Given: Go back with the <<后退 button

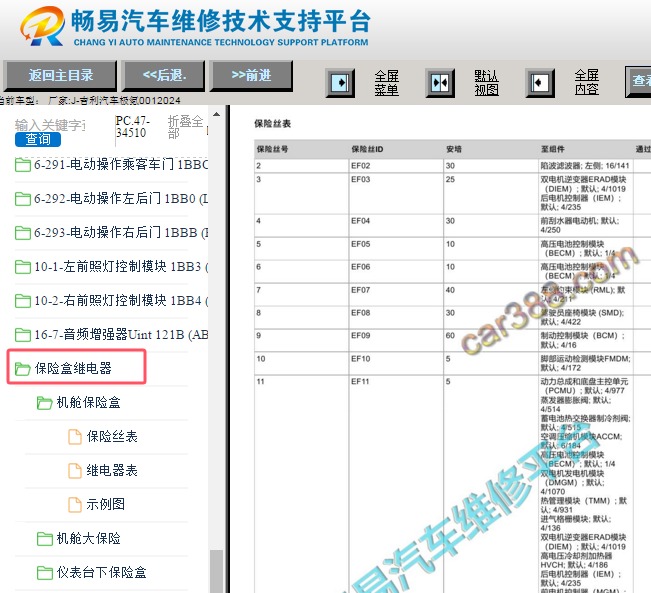Looking at the screenshot, I should click(164, 76).
